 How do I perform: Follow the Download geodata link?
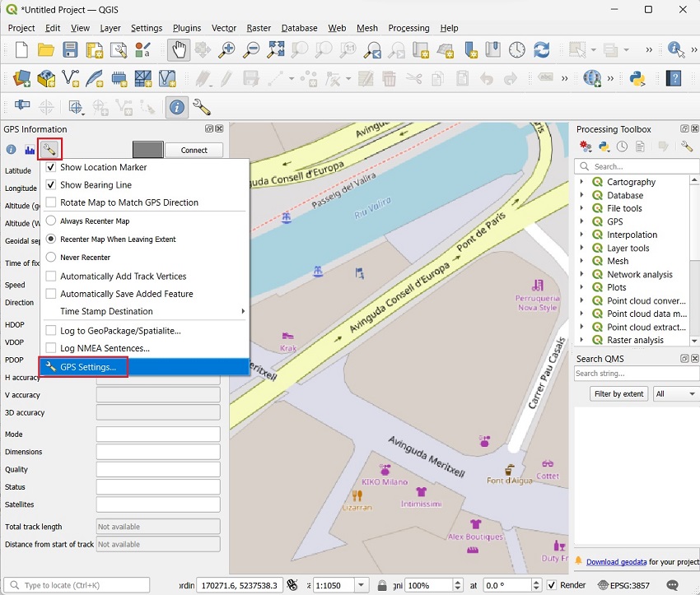(x=616, y=562)
